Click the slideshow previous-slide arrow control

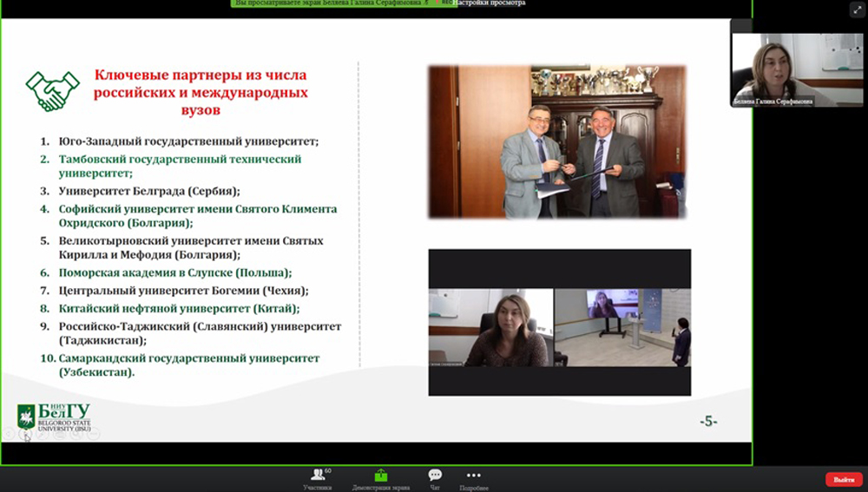click(10, 433)
